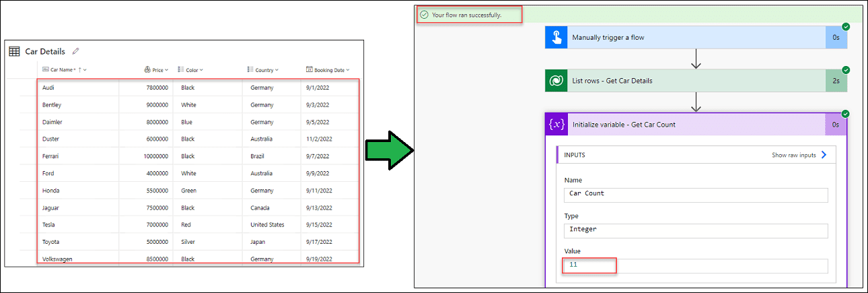Screen dimensions: 868x293
Task: Expand the Manually trigger a flow step
Action: click(x=696, y=38)
